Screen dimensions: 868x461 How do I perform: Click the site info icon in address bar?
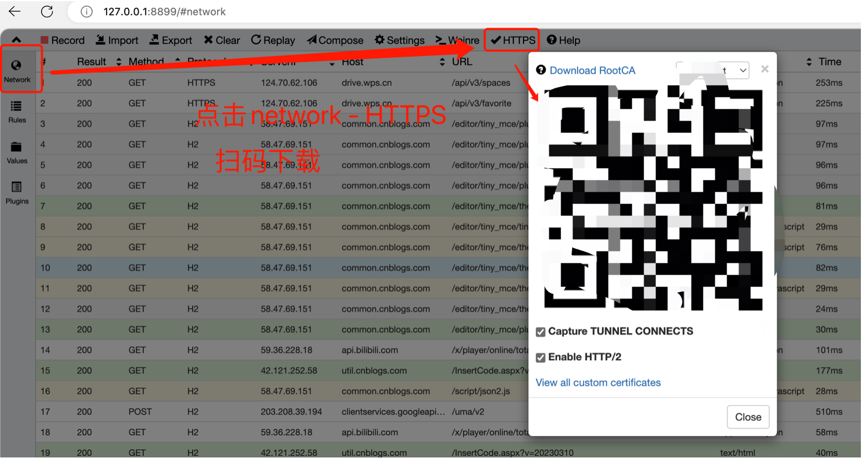[x=87, y=11]
